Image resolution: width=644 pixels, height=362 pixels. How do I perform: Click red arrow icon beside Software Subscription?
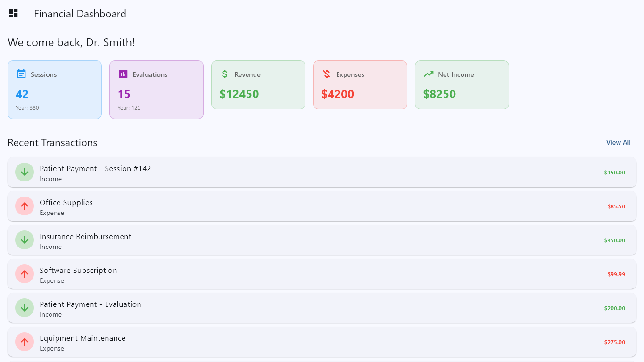click(x=25, y=274)
